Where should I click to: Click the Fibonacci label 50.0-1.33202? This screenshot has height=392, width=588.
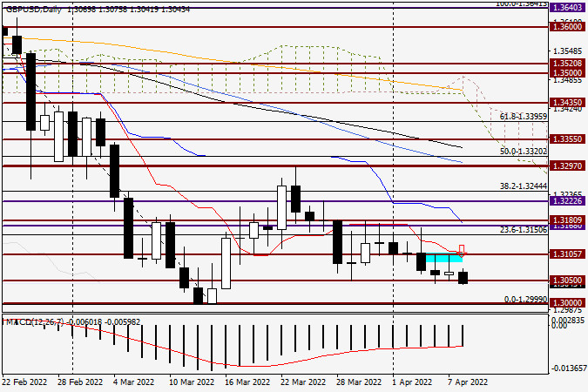[524, 152]
